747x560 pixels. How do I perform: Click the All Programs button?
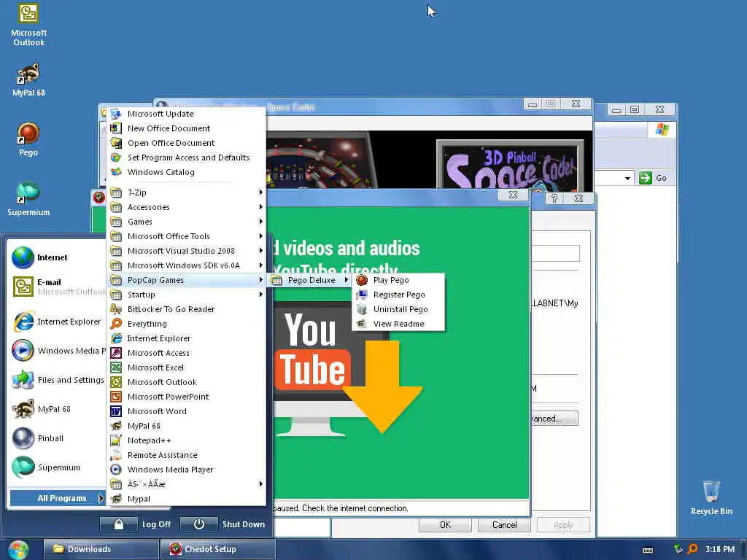58,498
